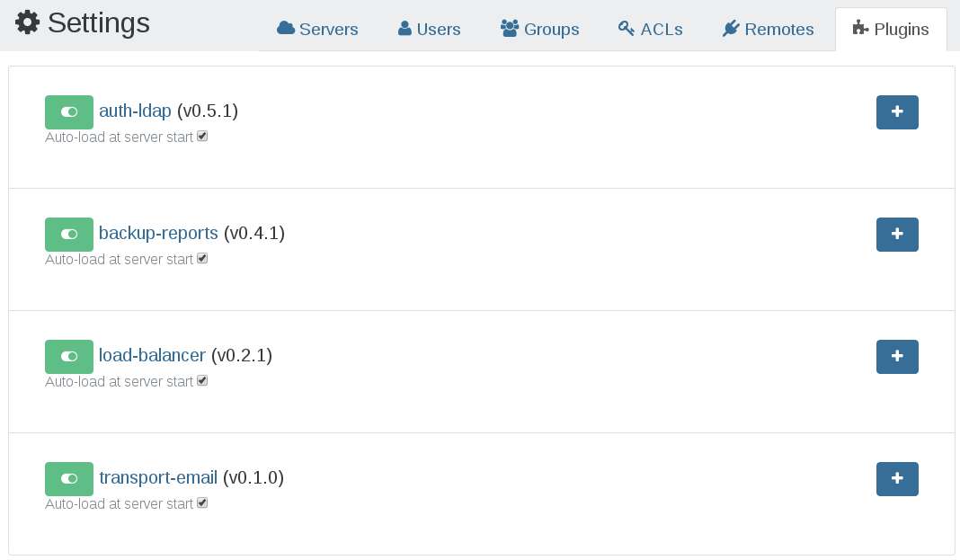Click the Settings gear icon
960x560 pixels.
(x=27, y=22)
